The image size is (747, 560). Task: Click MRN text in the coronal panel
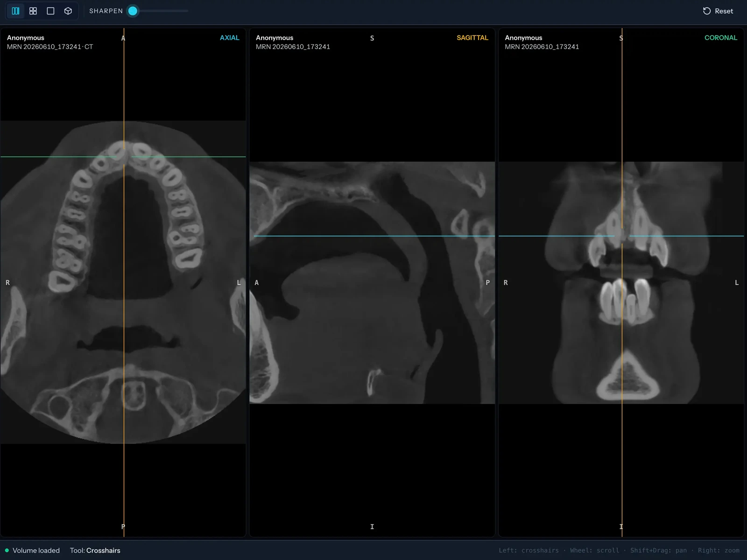(542, 47)
